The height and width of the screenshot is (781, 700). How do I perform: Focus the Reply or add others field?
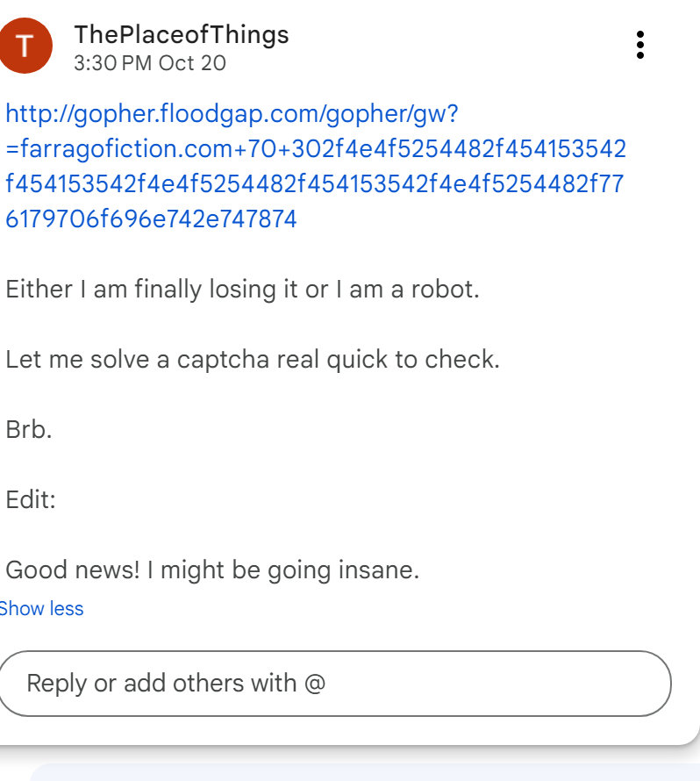333,683
